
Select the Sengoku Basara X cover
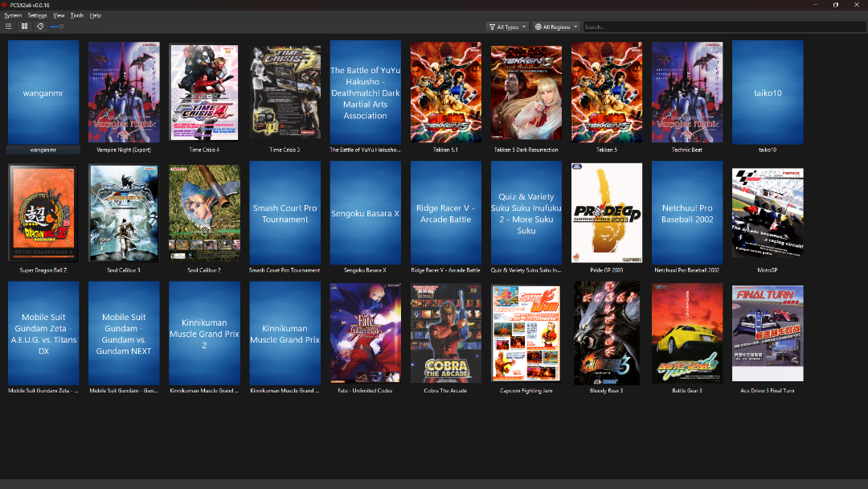click(366, 213)
